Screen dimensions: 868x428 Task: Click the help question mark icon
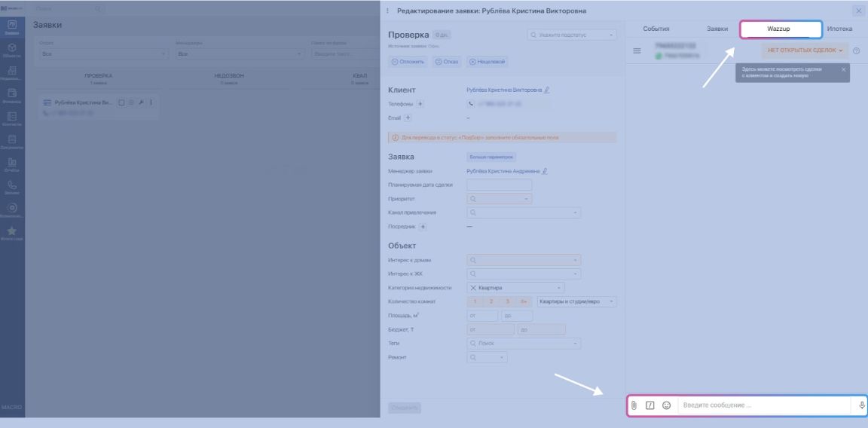coord(856,51)
